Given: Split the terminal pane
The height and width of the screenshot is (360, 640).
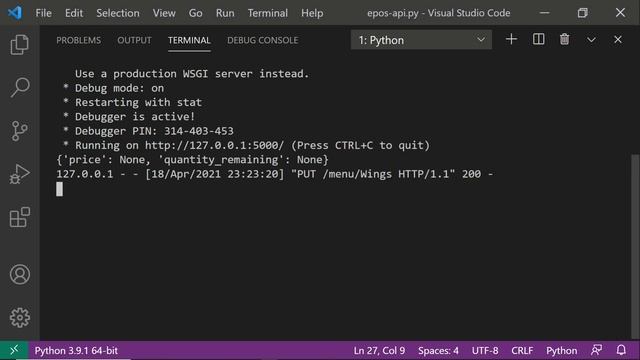Looking at the screenshot, I should click(538, 40).
